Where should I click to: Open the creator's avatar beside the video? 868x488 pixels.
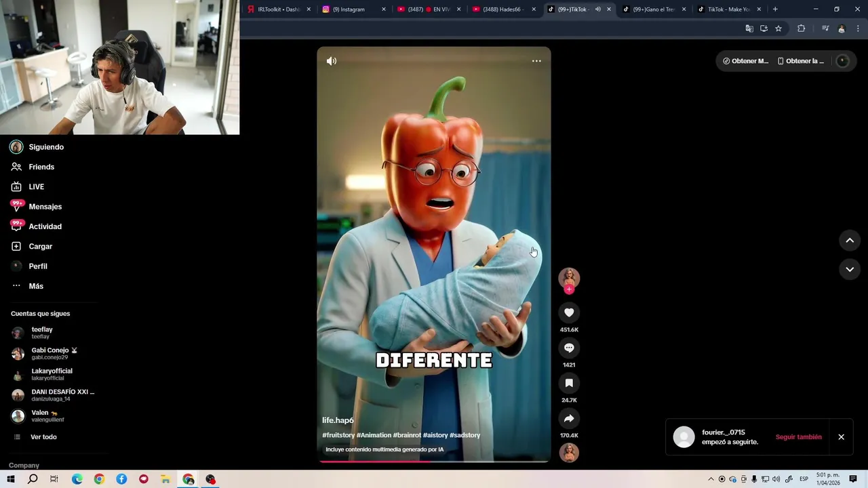click(569, 277)
